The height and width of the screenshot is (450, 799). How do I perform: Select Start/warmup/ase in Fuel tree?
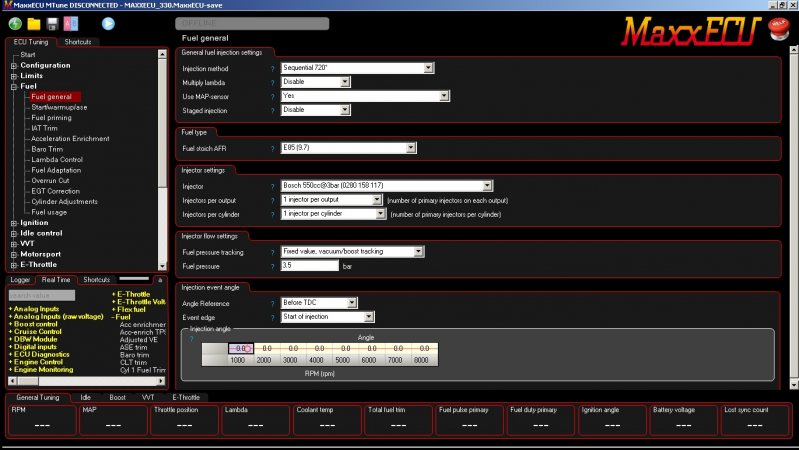[59, 108]
